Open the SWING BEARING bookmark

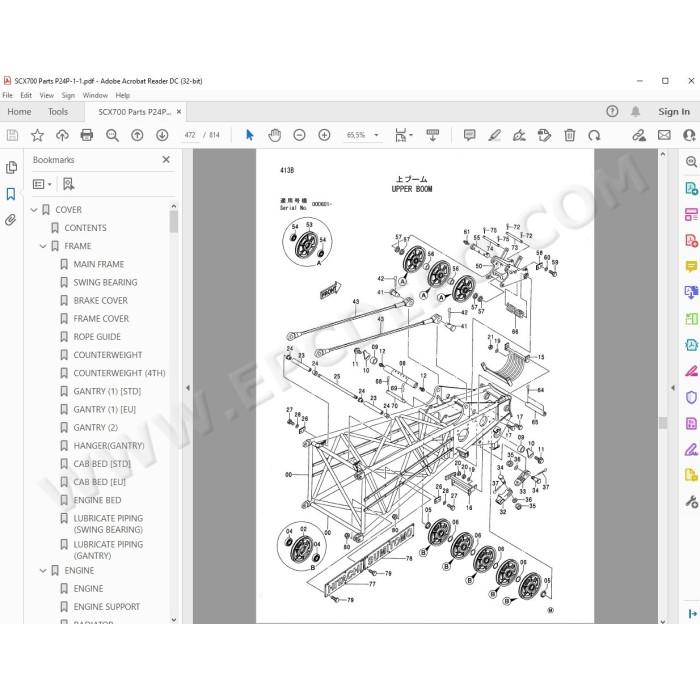click(105, 282)
